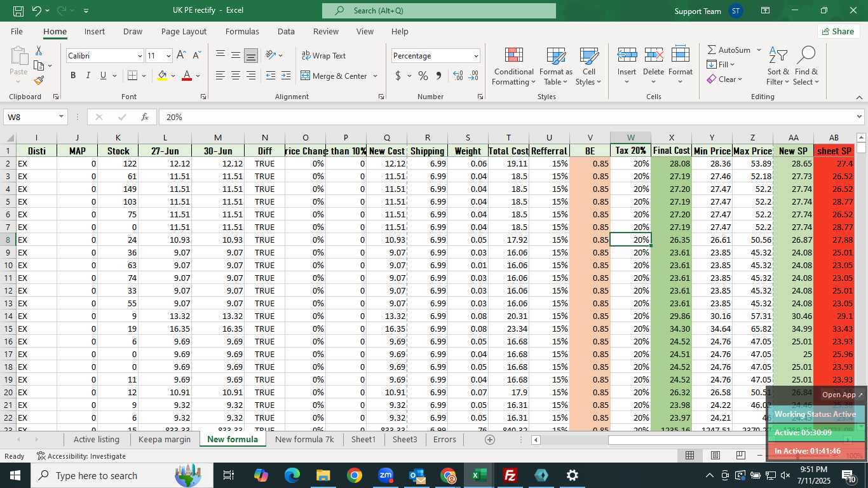Click the Share button
Image resolution: width=868 pixels, height=488 pixels.
tap(839, 31)
